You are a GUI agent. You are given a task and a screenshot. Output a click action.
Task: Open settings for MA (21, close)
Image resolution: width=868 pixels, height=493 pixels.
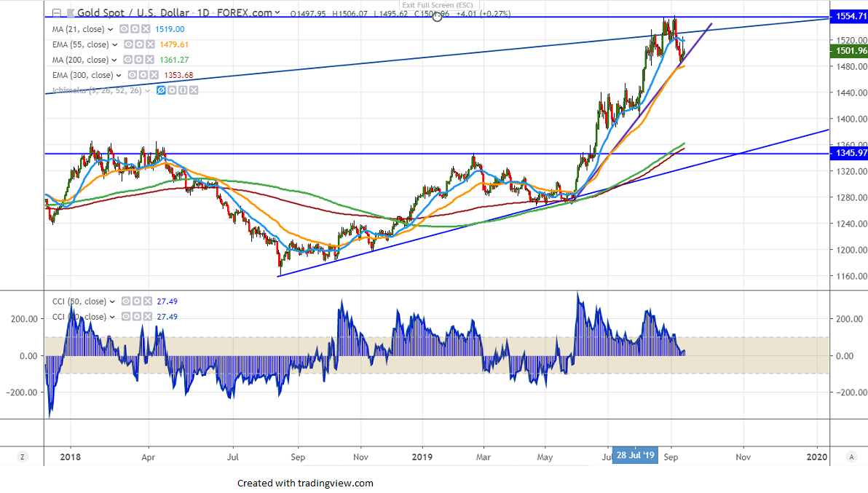pyautogui.click(x=135, y=29)
